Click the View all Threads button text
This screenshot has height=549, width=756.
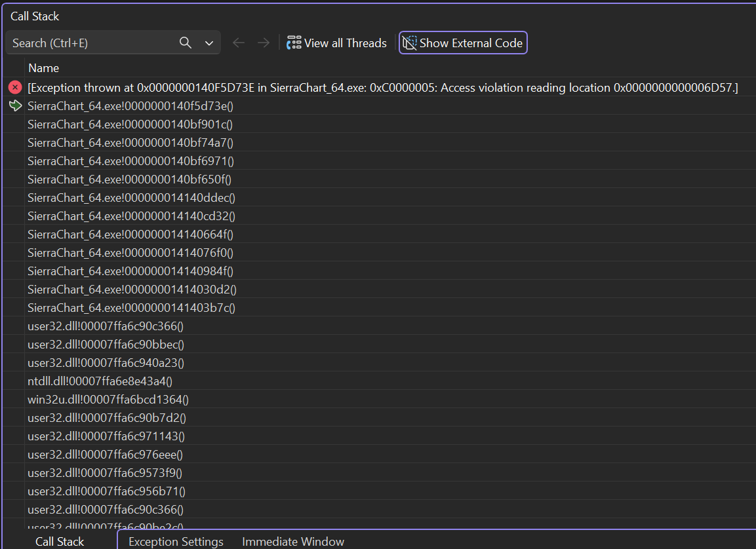[345, 43]
